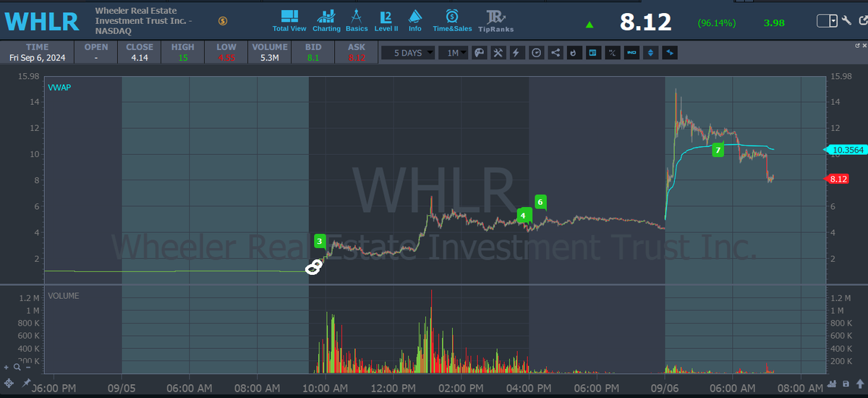Click the large 8.12 last price
Image resolution: width=868 pixels, height=398 pixels.
(x=646, y=22)
